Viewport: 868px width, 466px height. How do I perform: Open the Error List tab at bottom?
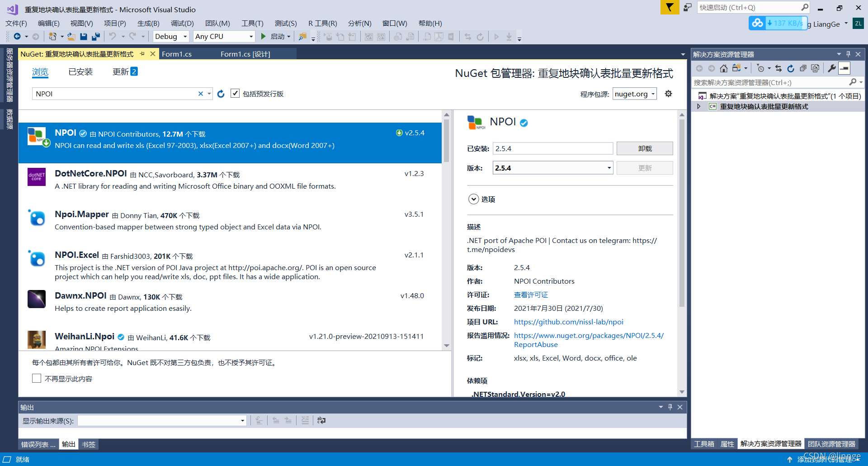(38, 444)
